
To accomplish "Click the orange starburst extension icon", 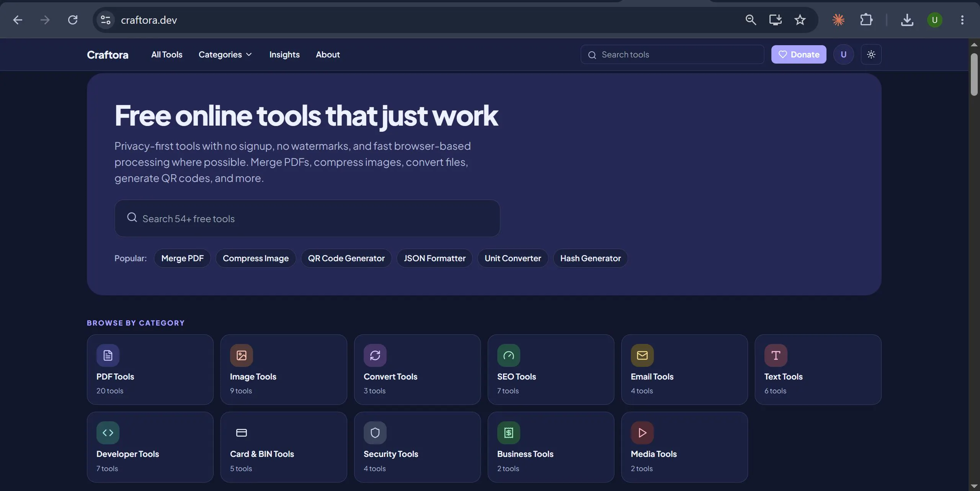I will click(838, 20).
